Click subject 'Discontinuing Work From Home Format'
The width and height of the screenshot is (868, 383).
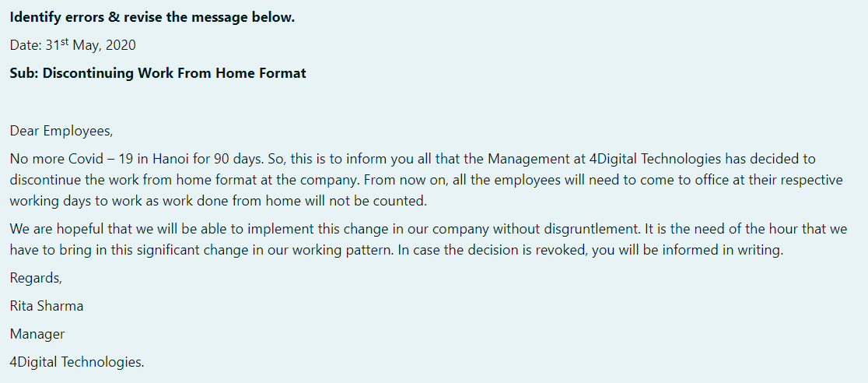click(x=174, y=73)
